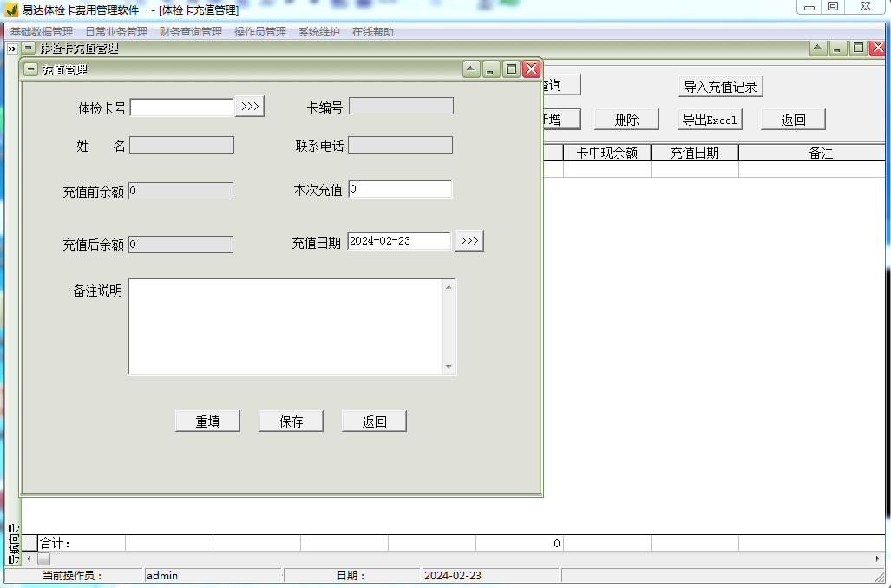
Task: Click the 2024-02-23 status bar date
Action: (x=491, y=576)
